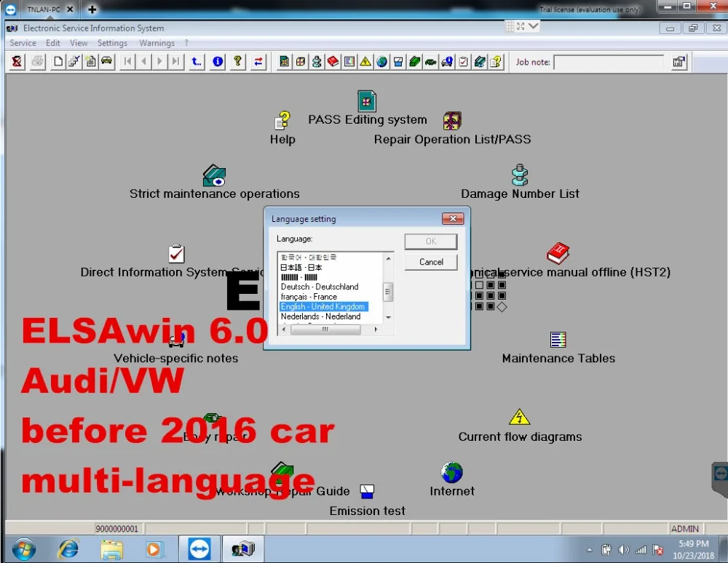
Task: Close the Language setting dialog
Action: pos(453,218)
